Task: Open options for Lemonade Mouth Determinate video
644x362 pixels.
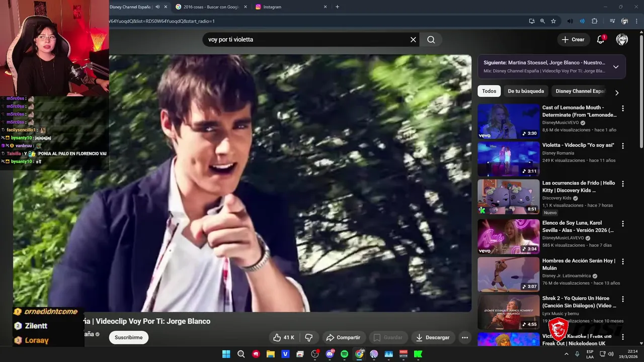Action: (623, 108)
